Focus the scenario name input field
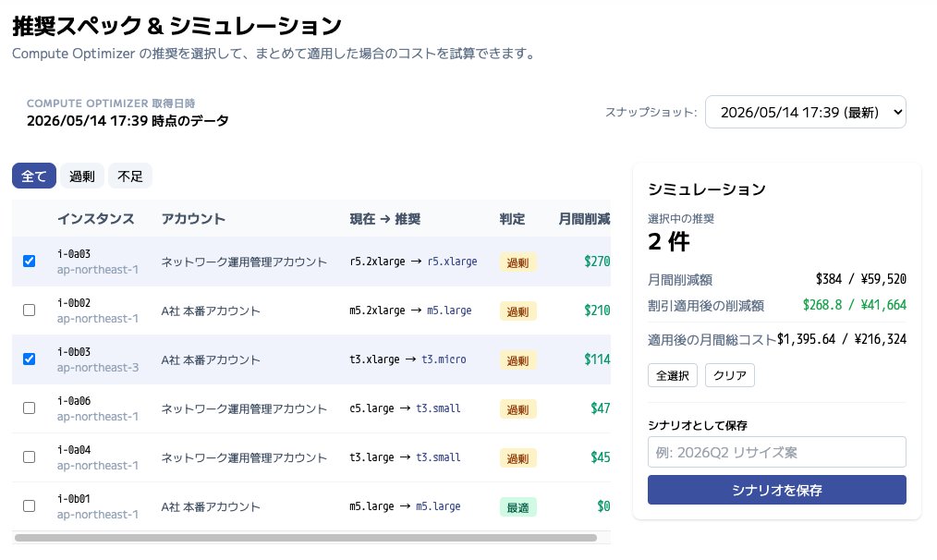The width and height of the screenshot is (937, 560). point(777,453)
